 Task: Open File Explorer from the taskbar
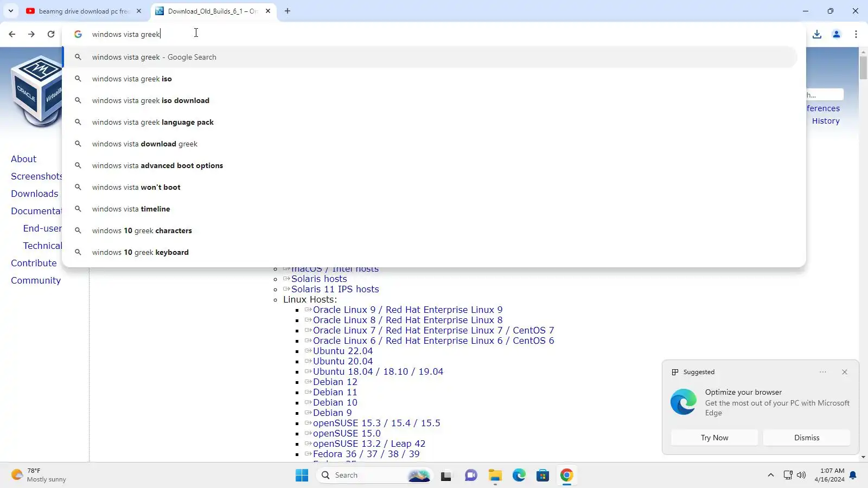tap(495, 476)
